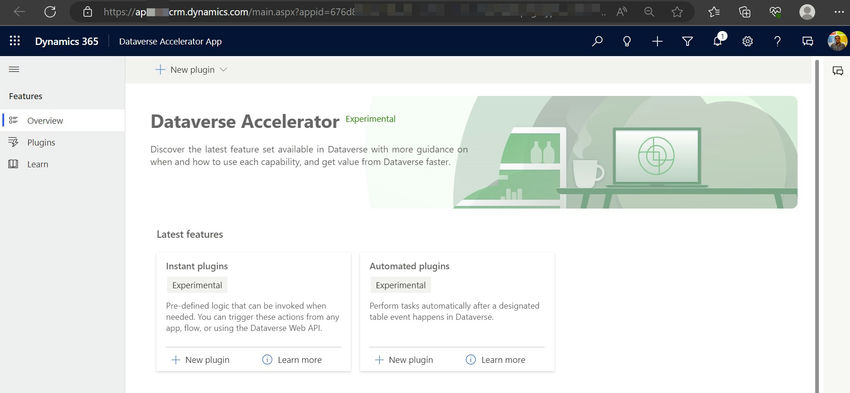Open the advanced find funnel icon
850x393 pixels.
point(687,41)
